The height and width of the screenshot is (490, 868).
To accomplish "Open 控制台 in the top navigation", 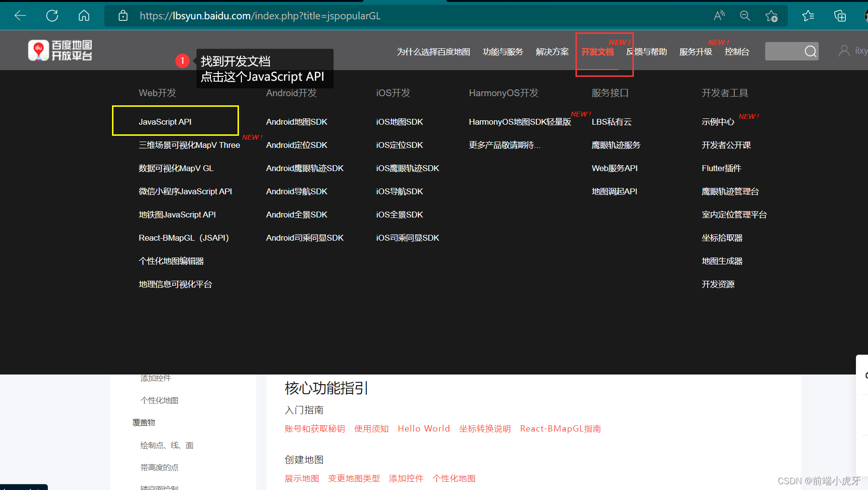I will tap(737, 52).
